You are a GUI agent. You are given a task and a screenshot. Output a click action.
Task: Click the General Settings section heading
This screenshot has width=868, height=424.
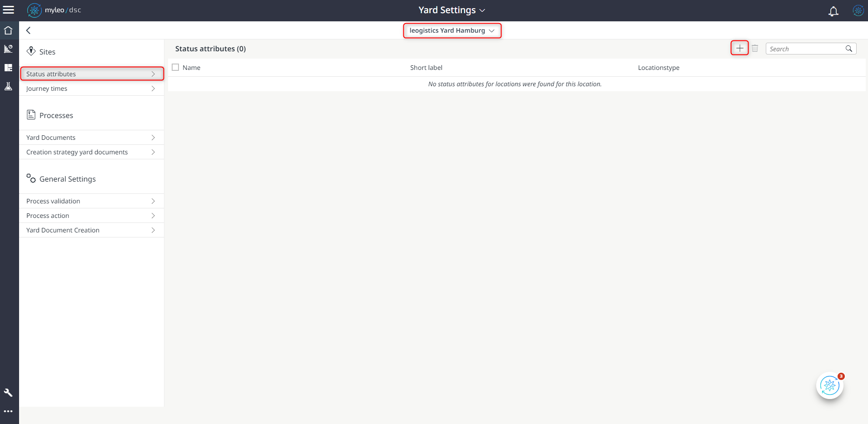click(68, 179)
